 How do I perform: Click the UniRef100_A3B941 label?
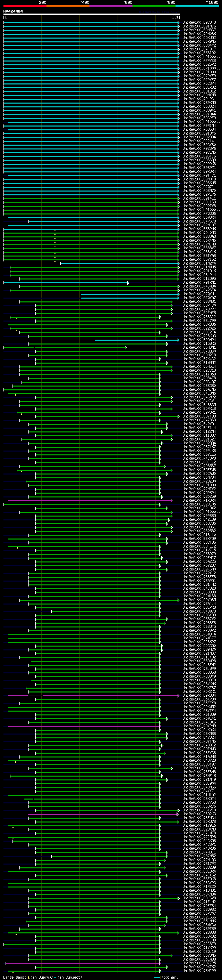pyautogui.click(x=199, y=110)
